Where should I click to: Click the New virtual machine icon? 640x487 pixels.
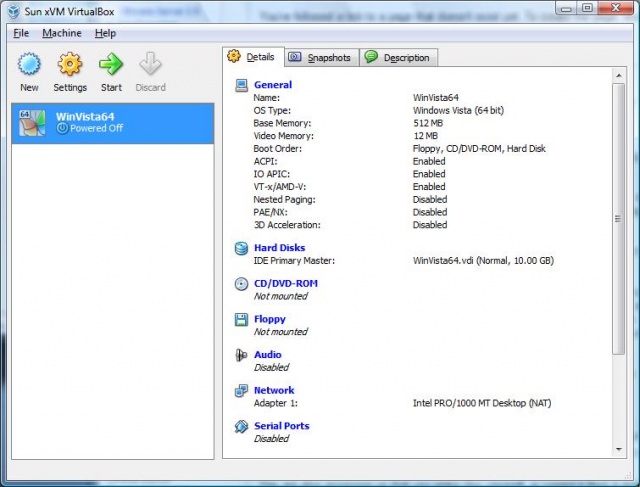click(29, 66)
